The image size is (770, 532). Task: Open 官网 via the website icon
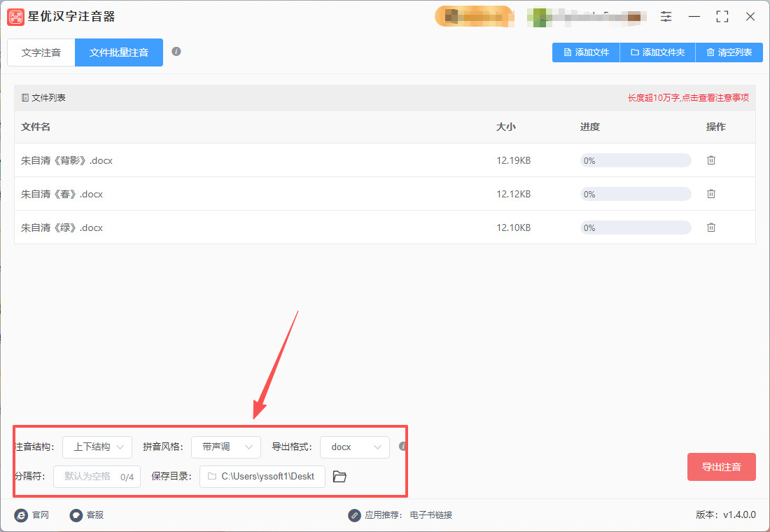tap(20, 514)
